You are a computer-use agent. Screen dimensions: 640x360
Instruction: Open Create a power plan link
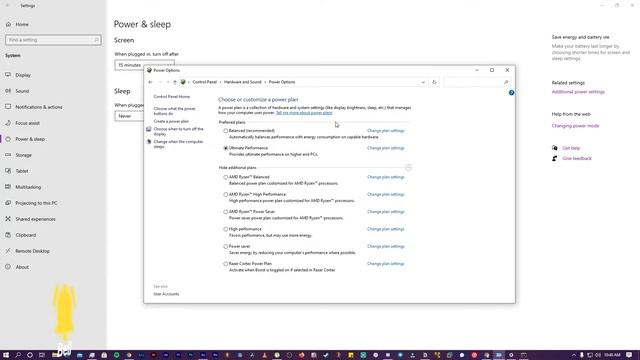coord(171,121)
